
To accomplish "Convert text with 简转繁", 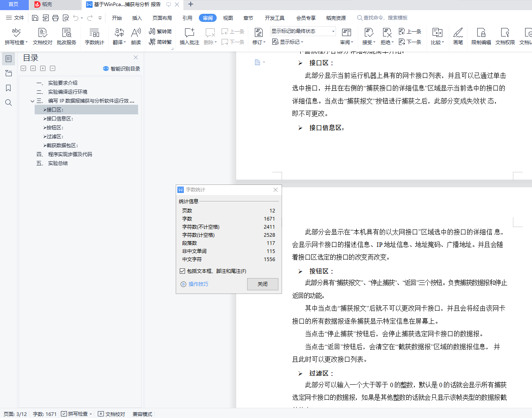I will point(160,42).
